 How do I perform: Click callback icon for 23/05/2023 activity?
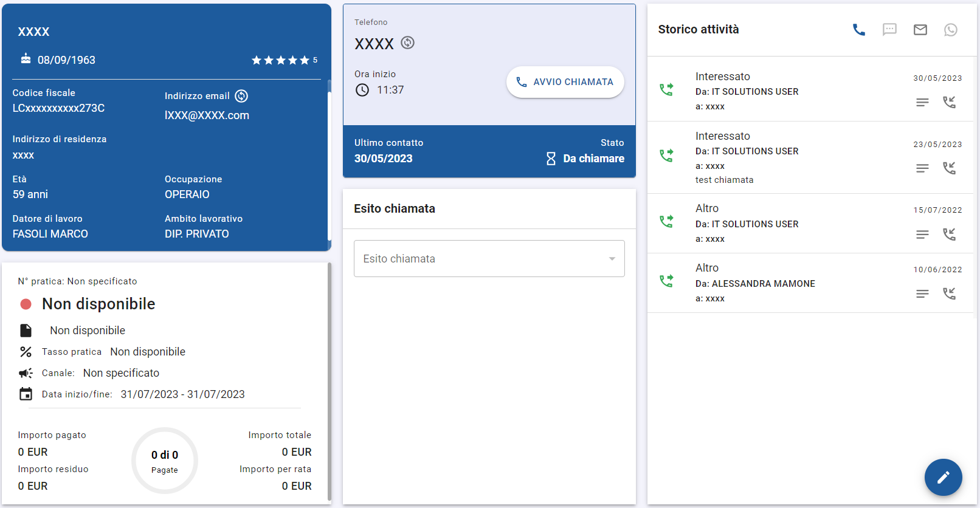(x=949, y=168)
